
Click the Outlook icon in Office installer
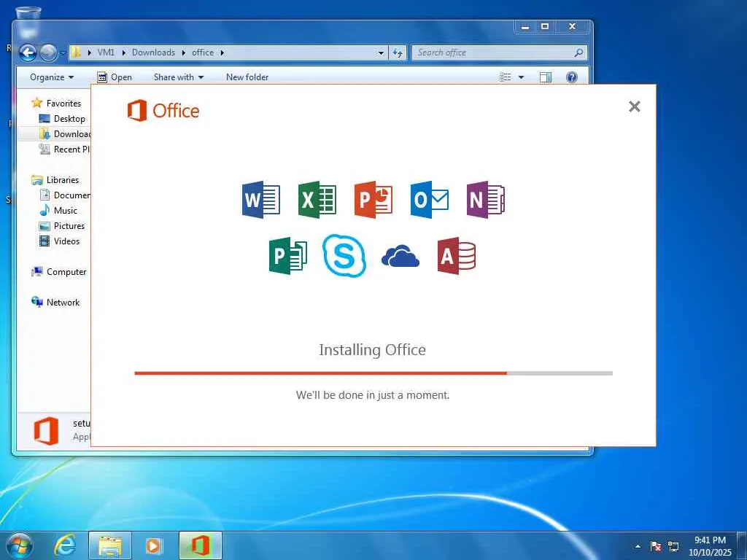point(429,200)
